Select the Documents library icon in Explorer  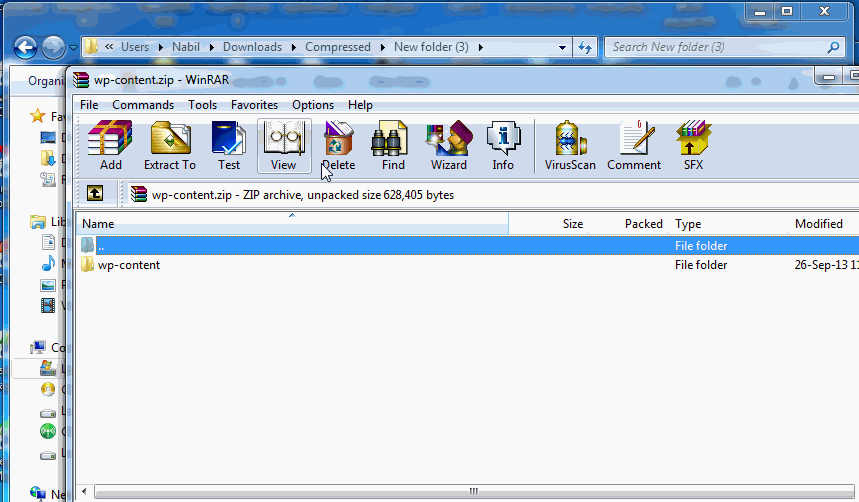tap(48, 242)
